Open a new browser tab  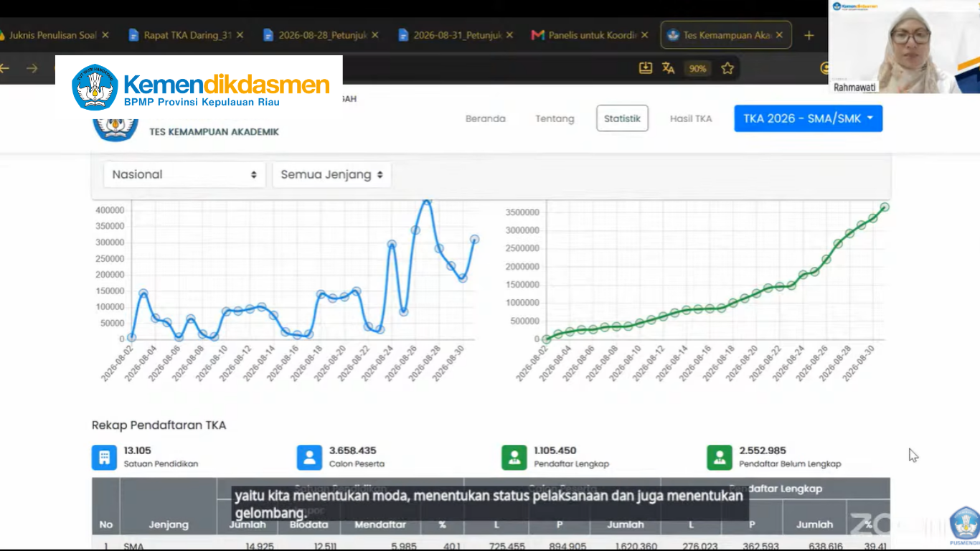tap(809, 35)
